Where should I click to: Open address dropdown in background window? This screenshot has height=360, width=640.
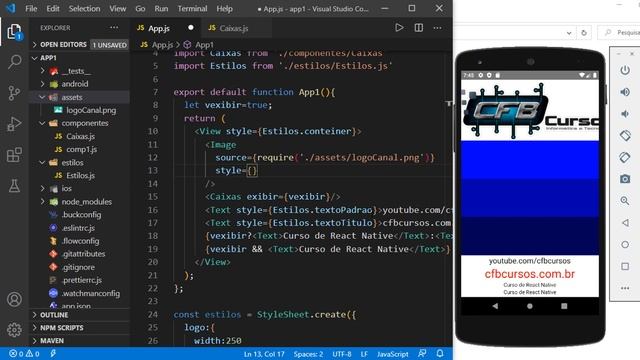569,33
